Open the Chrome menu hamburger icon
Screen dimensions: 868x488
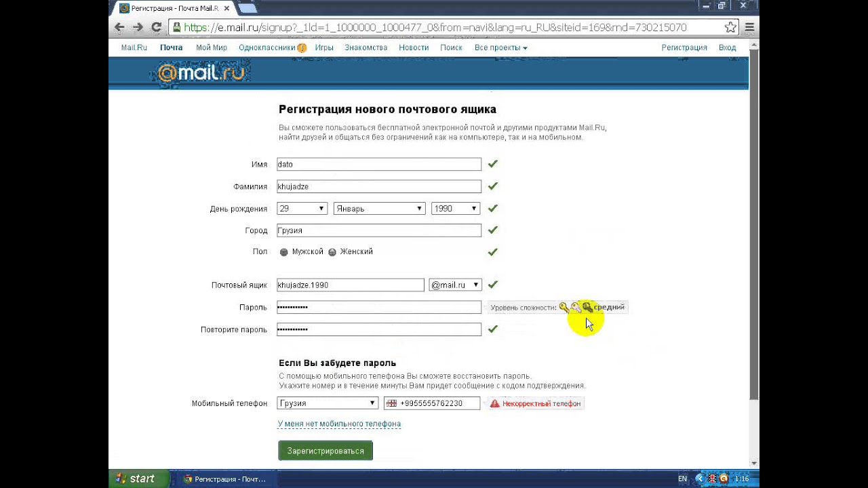[749, 28]
